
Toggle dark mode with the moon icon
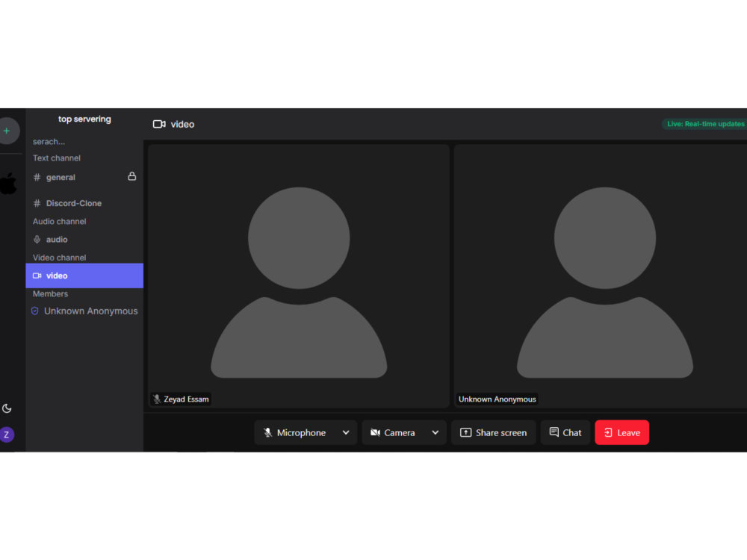[x=7, y=408]
